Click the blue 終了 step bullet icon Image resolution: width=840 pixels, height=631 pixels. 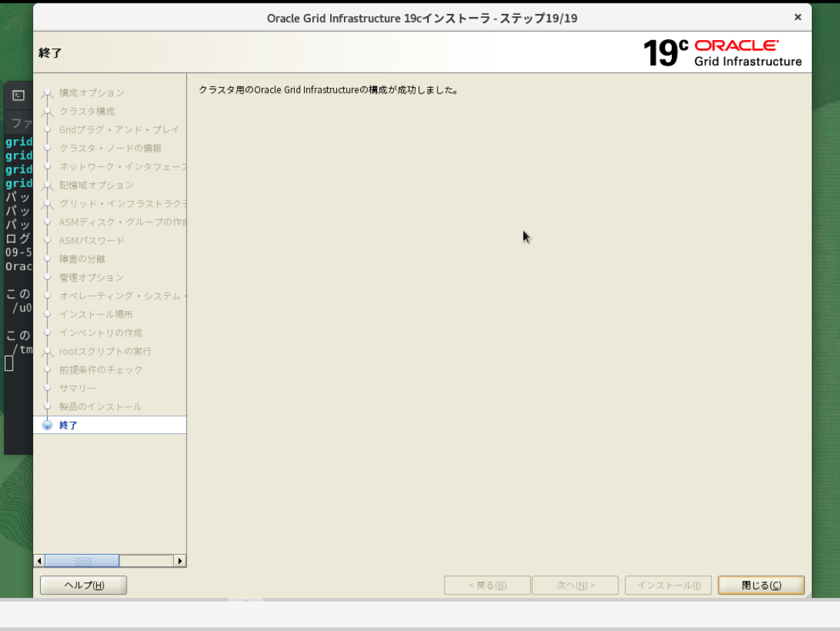[47, 426]
